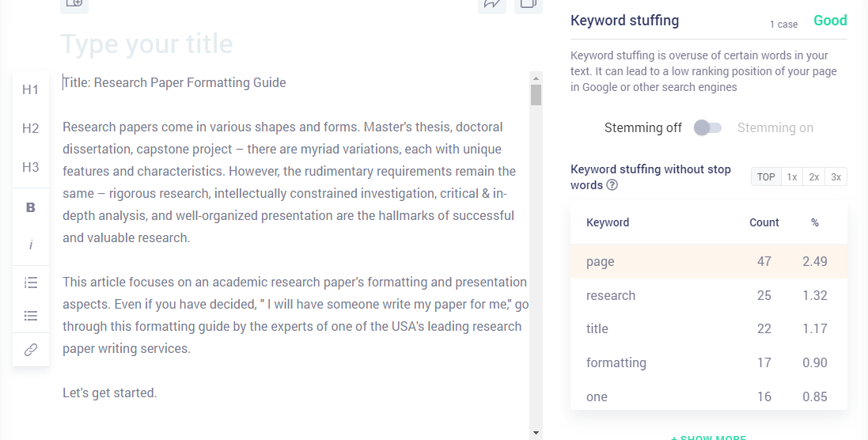The width and height of the screenshot is (868, 440).
Task: Click scrollbar up arrow in editor
Action: [x=536, y=78]
